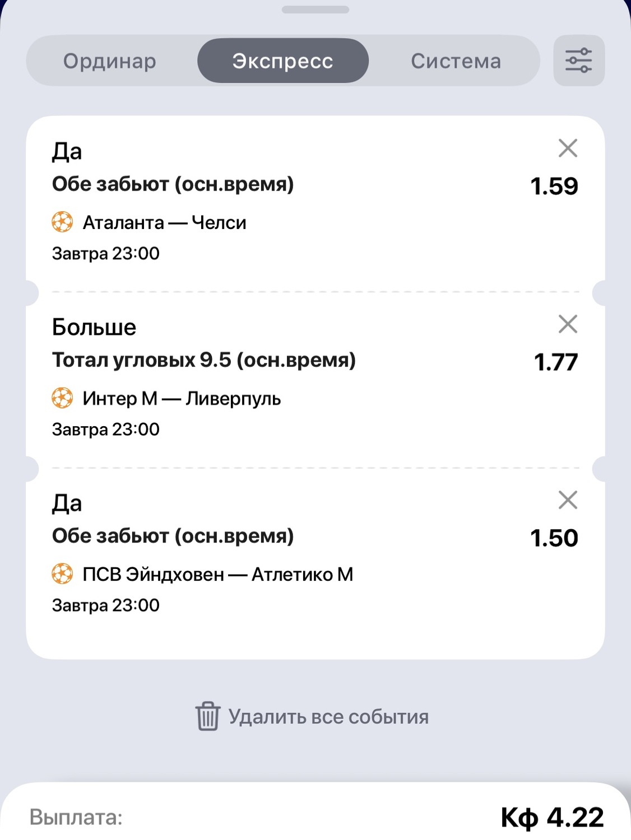Screen dimensions: 631x840
Task: Tap the Кф 4.22 total odds
Action: [552, 818]
